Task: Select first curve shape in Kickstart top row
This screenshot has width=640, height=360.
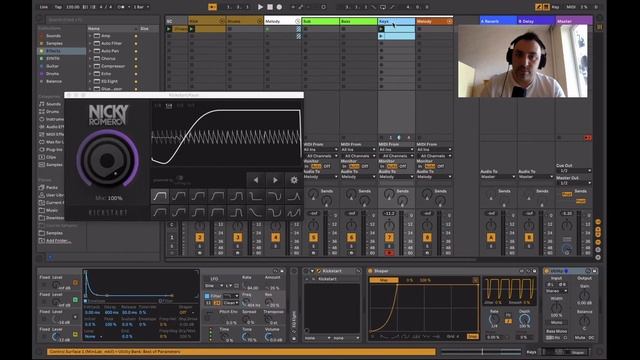Action: (160, 196)
